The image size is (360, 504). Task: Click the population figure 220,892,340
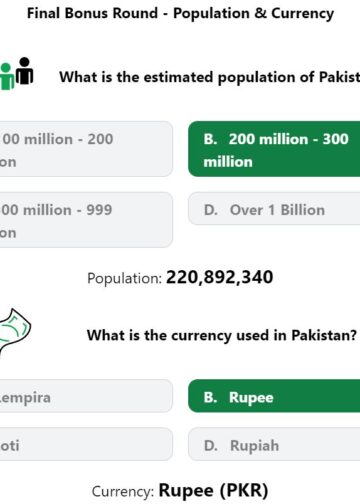pos(220,277)
